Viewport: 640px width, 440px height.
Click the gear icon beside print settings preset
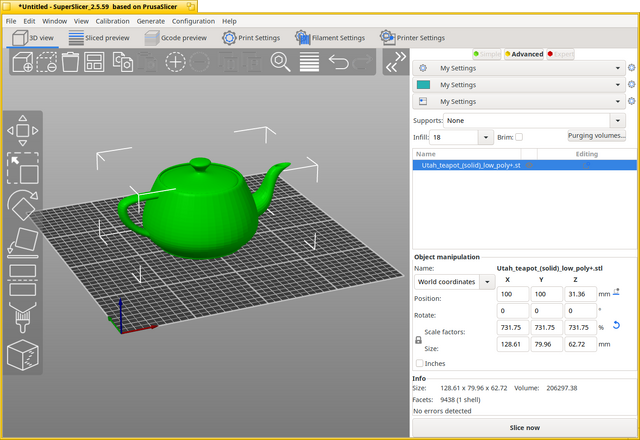pyautogui.click(x=631, y=68)
